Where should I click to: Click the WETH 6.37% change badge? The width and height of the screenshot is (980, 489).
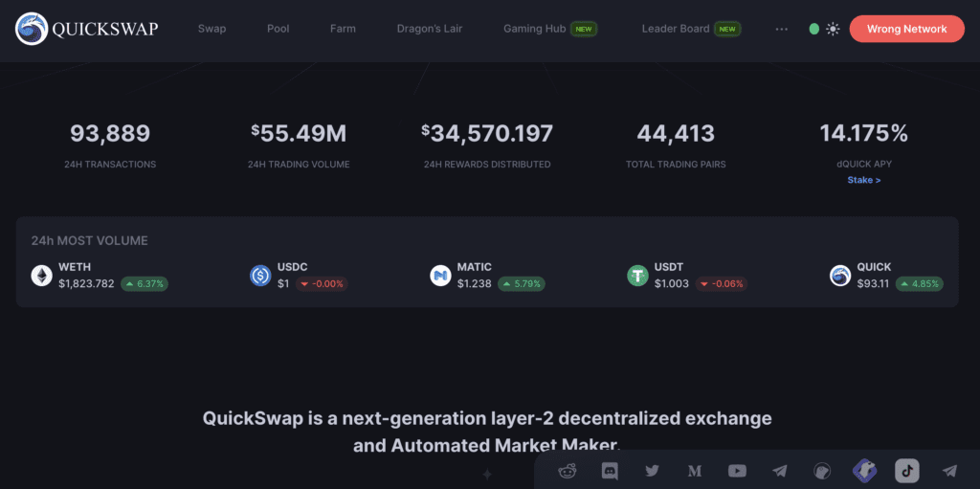pos(145,284)
